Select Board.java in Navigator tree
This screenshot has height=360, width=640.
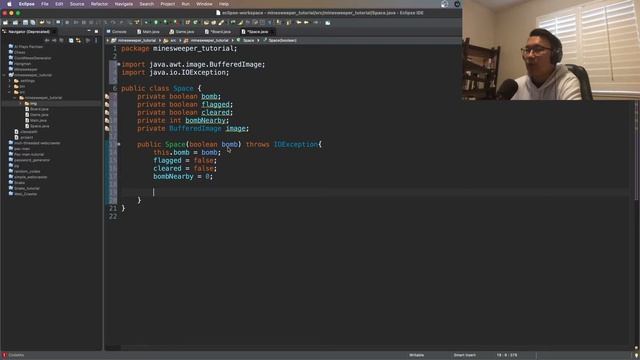point(39,109)
